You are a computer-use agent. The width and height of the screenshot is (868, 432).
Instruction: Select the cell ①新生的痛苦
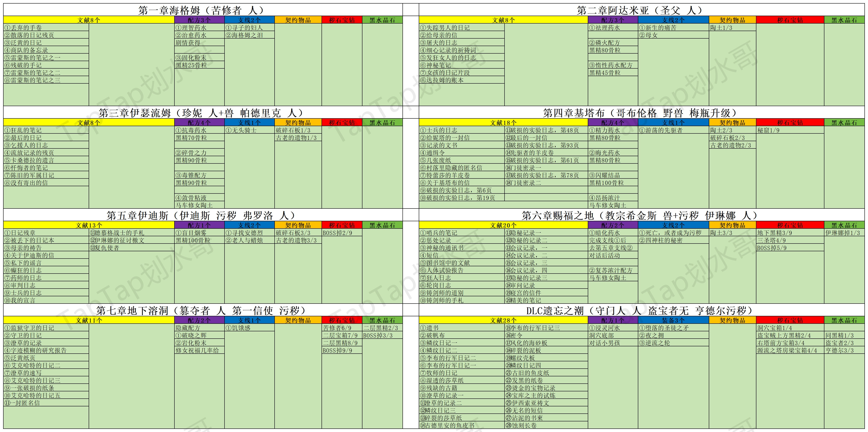674,28
